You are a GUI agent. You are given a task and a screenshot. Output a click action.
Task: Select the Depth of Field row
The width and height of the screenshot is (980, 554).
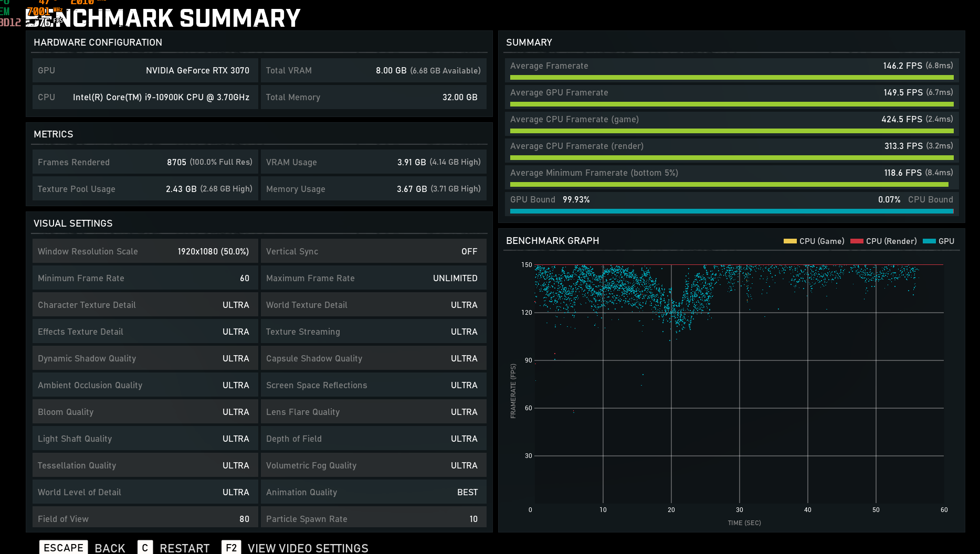click(x=374, y=439)
